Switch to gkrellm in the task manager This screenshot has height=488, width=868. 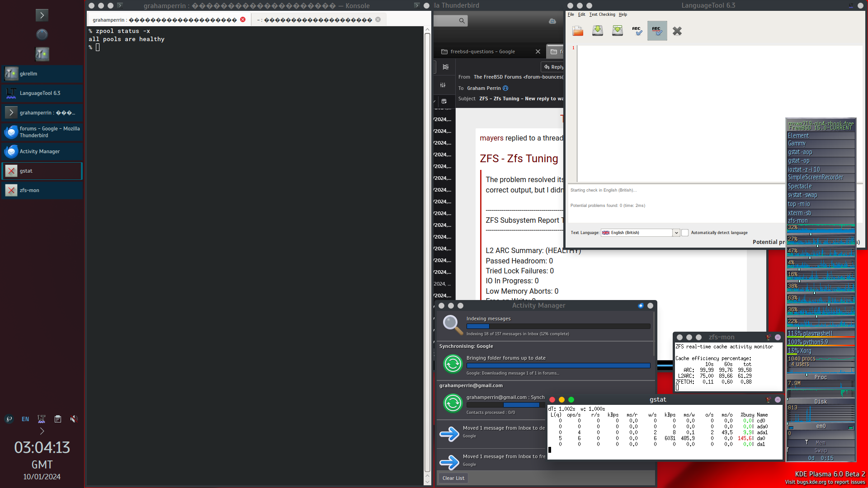coord(42,74)
